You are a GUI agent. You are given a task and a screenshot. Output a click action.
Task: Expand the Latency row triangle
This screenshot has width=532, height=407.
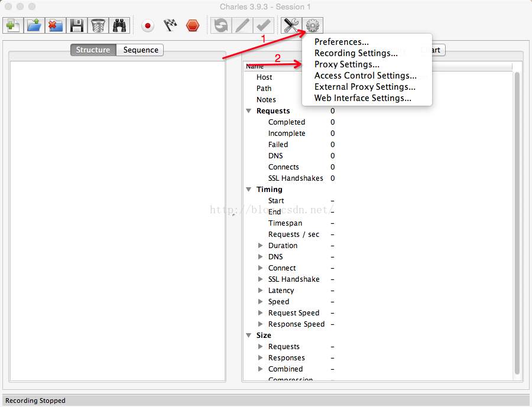[x=260, y=290]
